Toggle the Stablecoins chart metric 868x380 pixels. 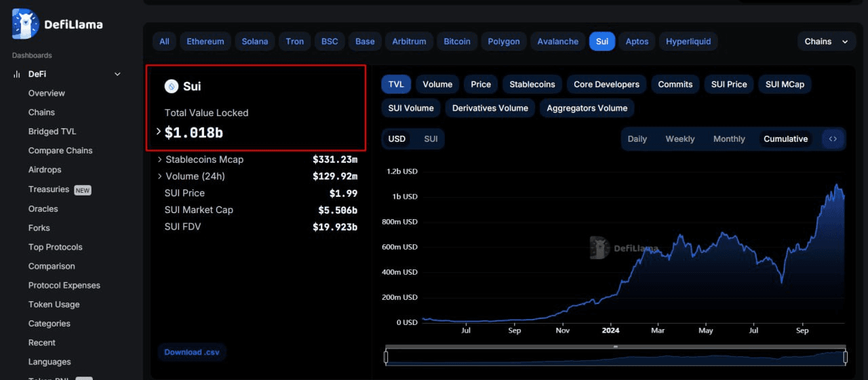[532, 84]
